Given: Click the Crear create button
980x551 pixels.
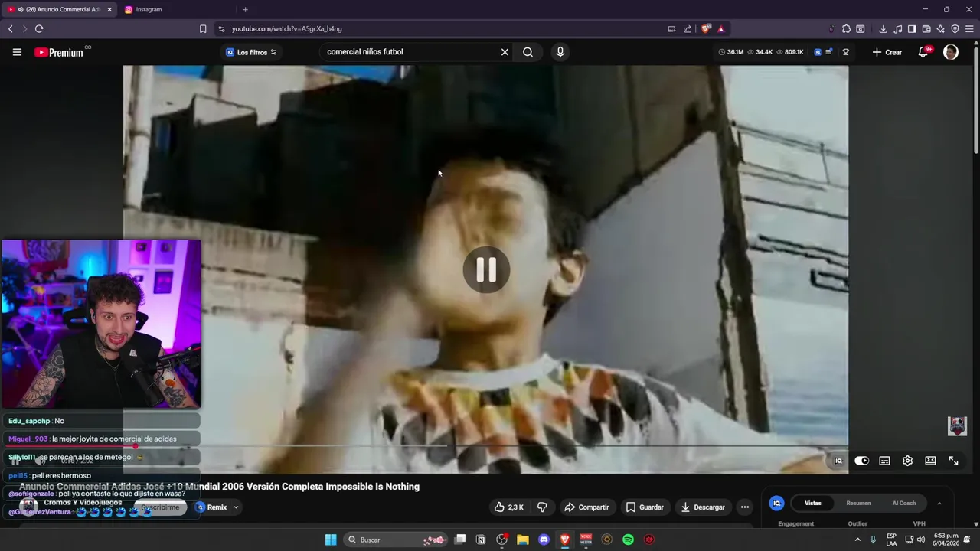Looking at the screenshot, I should [887, 52].
